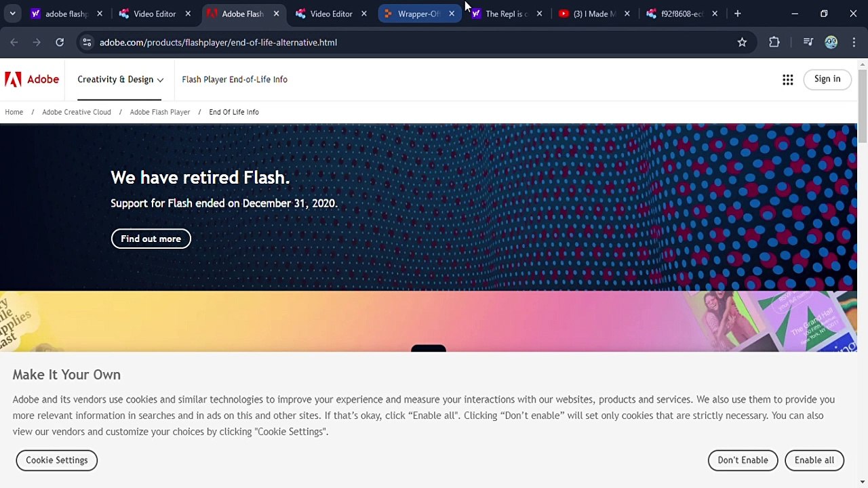Switch to the first Video Editor tab
868x488 pixels.
tap(155, 14)
